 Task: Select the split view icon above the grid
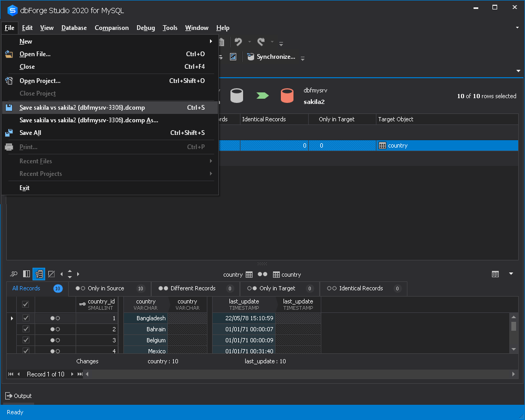tap(26, 274)
